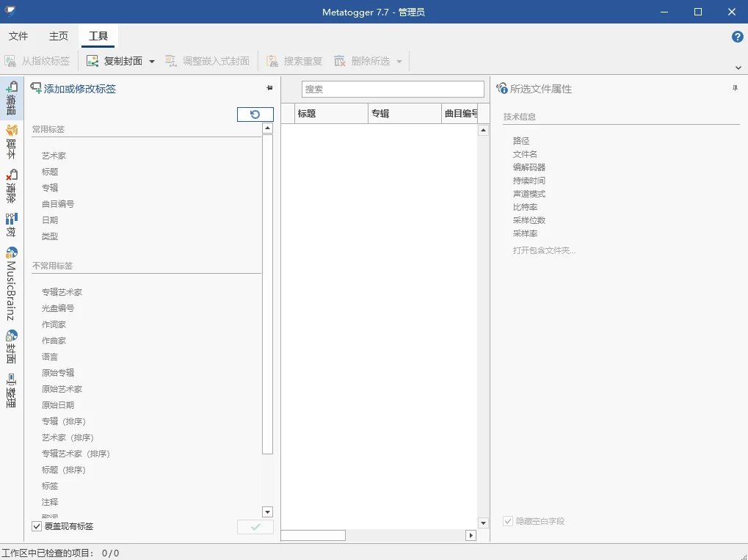Open the MusicBrainz side panel tab
This screenshot has width=748, height=560.
point(11,283)
